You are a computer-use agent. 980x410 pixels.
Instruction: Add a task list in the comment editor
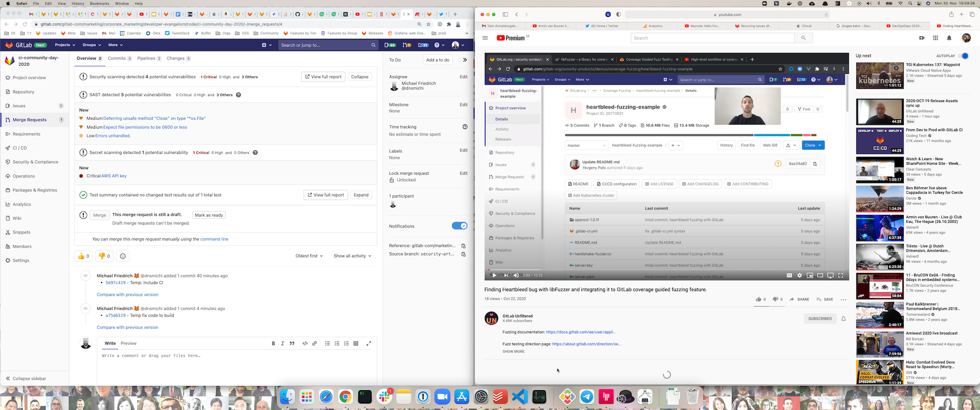(x=346, y=343)
